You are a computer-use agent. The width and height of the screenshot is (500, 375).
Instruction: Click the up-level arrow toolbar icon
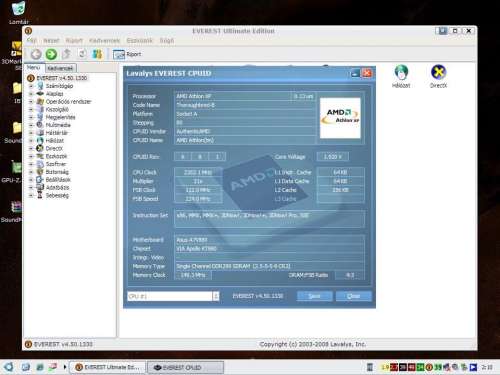[x=67, y=54]
